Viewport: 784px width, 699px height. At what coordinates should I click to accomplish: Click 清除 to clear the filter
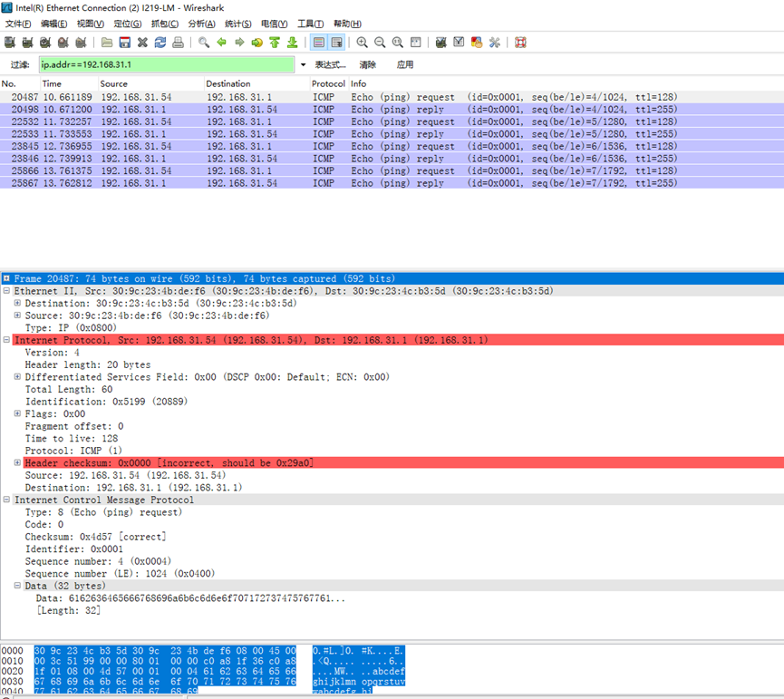click(x=367, y=64)
